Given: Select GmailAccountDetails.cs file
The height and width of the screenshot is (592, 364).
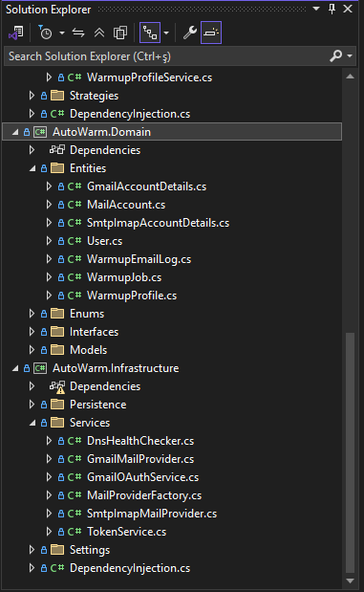Looking at the screenshot, I should click(146, 186).
